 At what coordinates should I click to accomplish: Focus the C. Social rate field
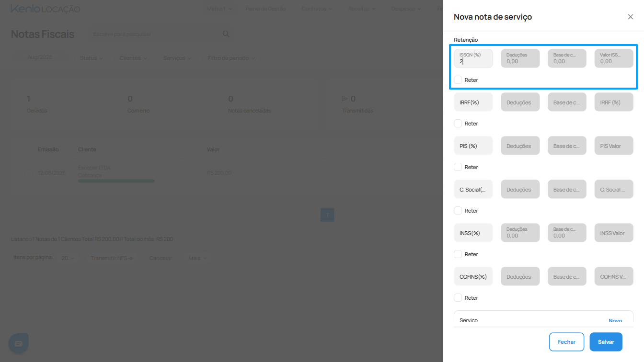click(473, 189)
